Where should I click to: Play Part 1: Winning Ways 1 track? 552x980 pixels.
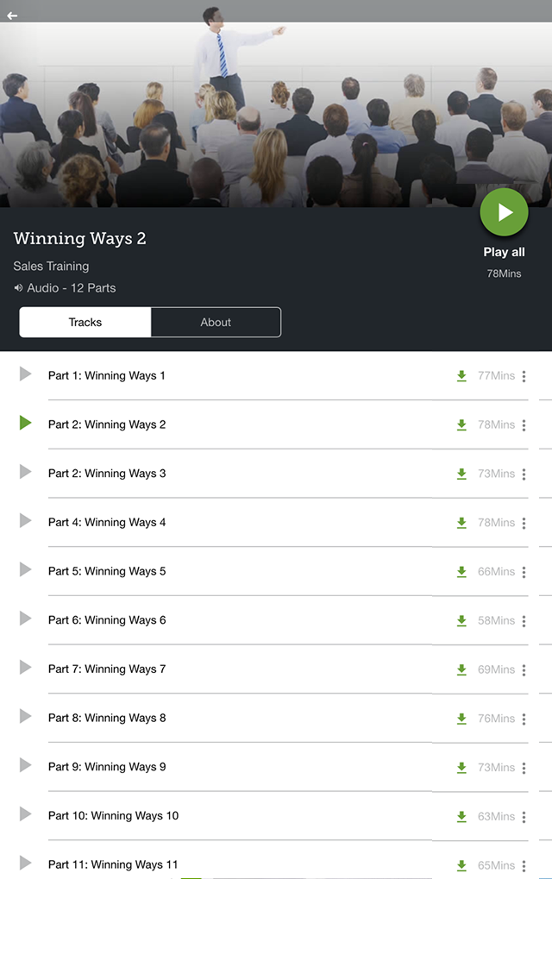(x=25, y=374)
